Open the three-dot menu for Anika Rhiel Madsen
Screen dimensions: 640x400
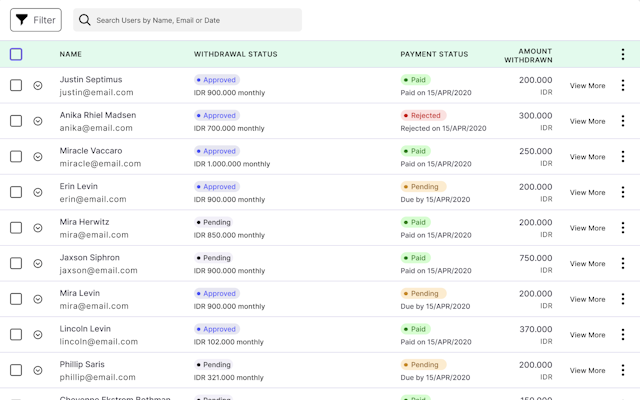622,121
